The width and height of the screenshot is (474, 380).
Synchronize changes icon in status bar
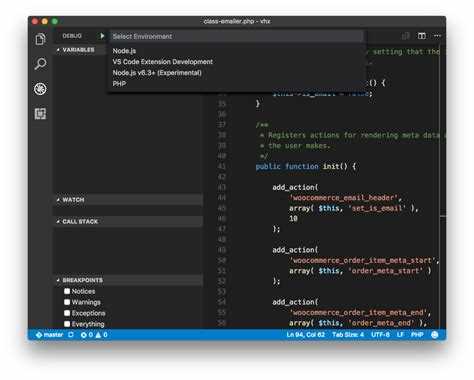(71, 334)
